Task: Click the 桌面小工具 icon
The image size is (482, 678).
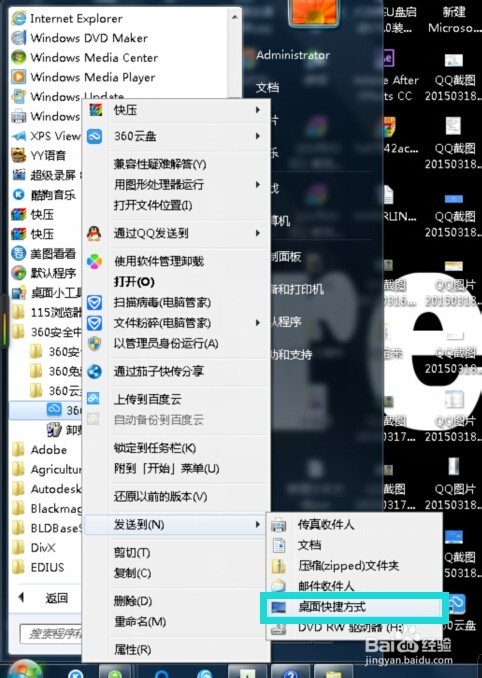Action: [x=19, y=293]
